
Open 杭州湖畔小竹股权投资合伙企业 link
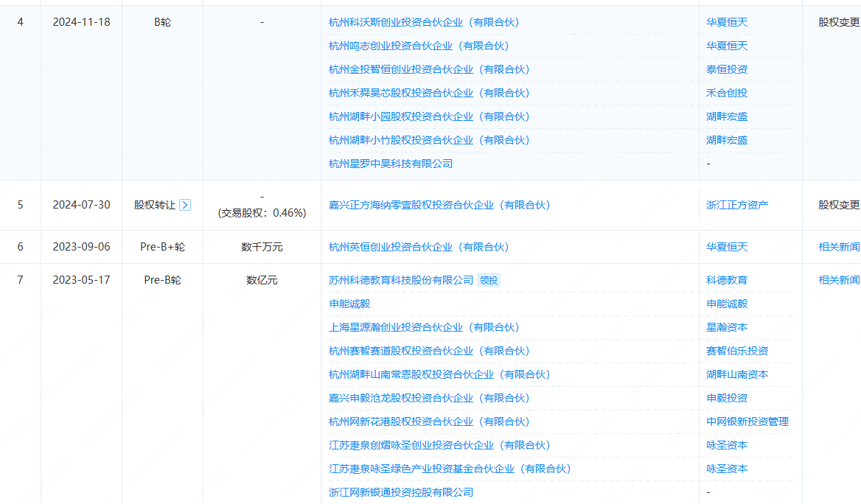coord(429,141)
